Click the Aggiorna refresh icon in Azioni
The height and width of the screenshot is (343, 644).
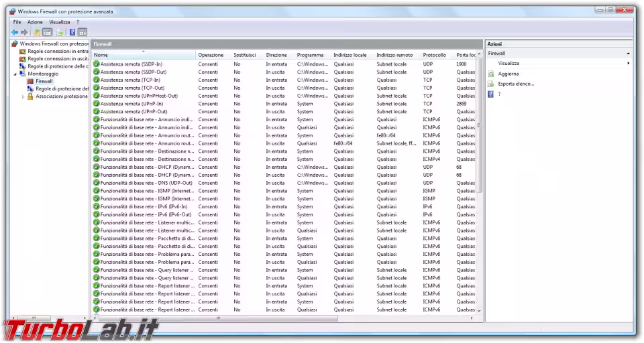[491, 74]
